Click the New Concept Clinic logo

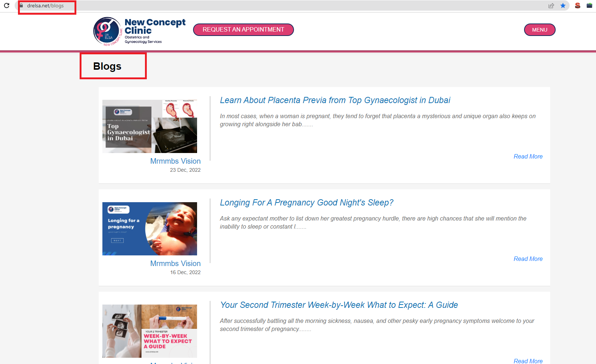(x=139, y=31)
